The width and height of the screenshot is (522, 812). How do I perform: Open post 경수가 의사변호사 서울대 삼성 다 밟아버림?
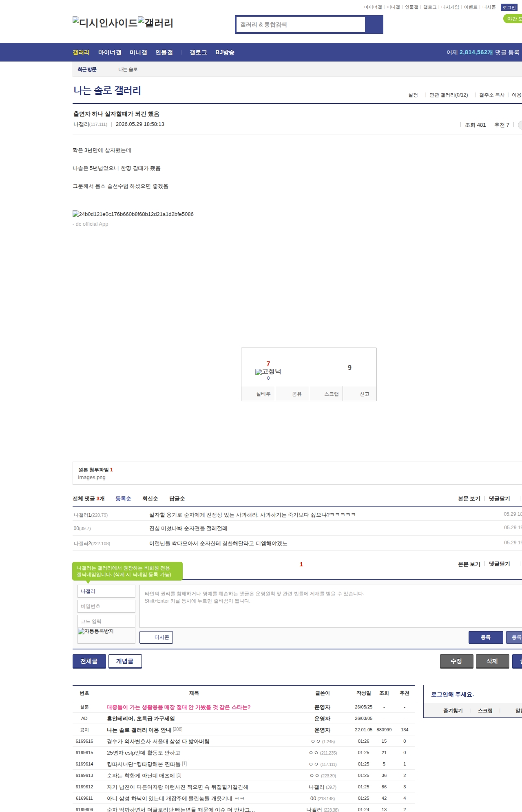pos(158,742)
